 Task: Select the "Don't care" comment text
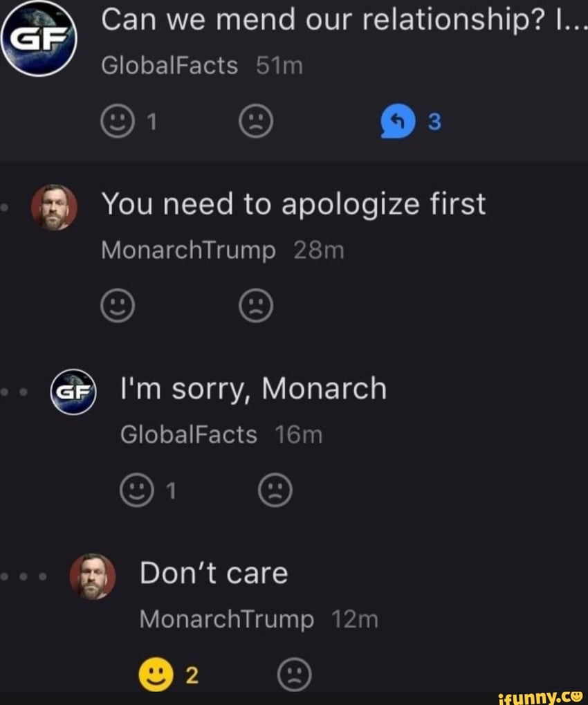pos(214,574)
